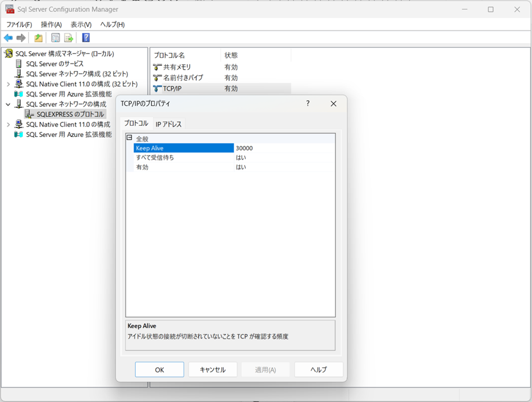The width and height of the screenshot is (532, 402).
Task: Switch to the IP アドレス tab
Action: [168, 124]
